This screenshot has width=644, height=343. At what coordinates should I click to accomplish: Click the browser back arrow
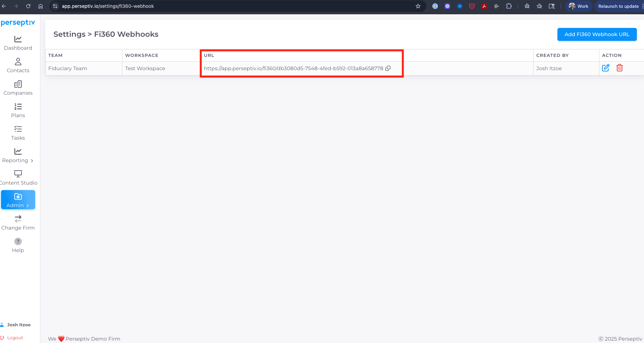(x=4, y=6)
